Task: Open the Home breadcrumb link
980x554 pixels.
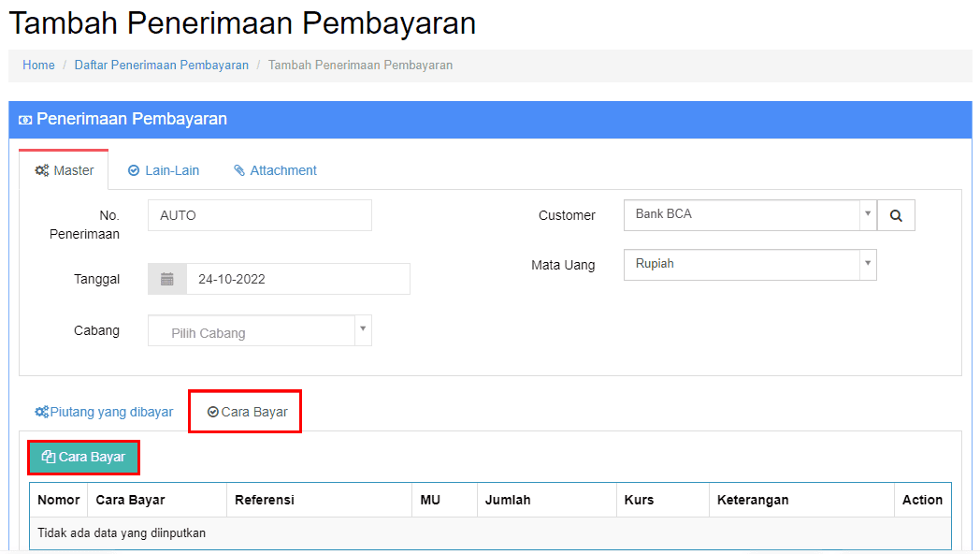Action: (x=38, y=65)
